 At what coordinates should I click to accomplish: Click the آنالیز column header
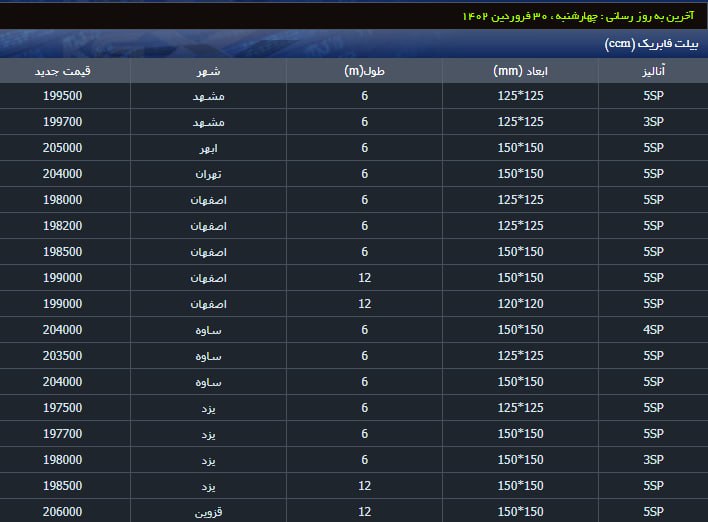[653, 71]
